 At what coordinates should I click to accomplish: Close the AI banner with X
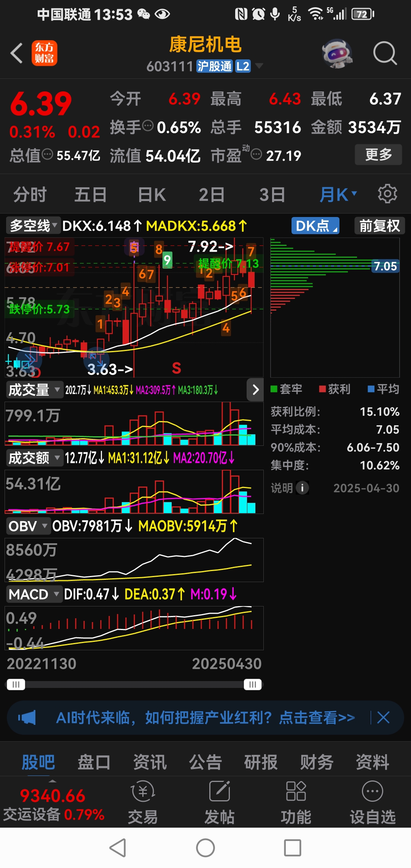383,718
